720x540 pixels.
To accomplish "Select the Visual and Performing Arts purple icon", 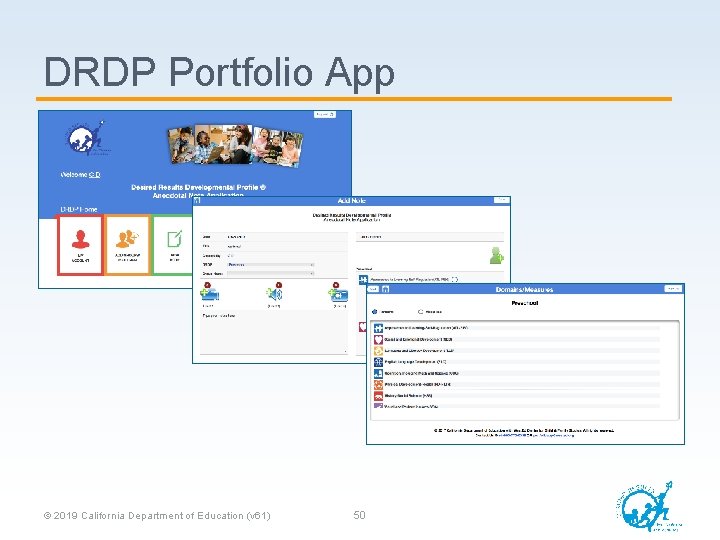I will coord(378,406).
